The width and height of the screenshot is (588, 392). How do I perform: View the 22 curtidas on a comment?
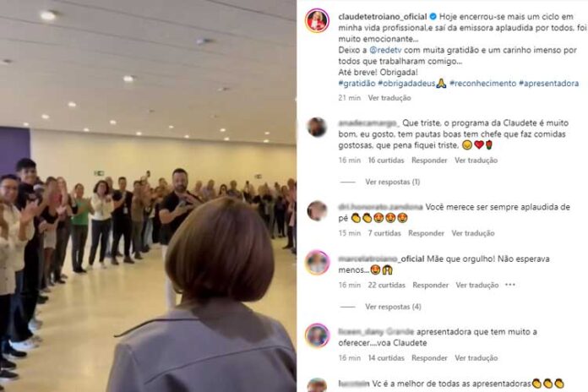point(387,285)
